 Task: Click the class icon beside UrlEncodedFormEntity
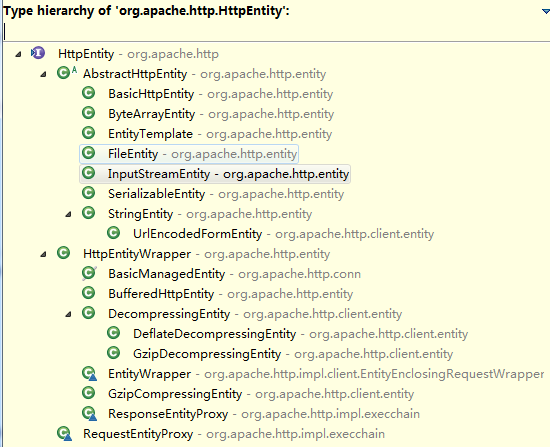point(113,233)
